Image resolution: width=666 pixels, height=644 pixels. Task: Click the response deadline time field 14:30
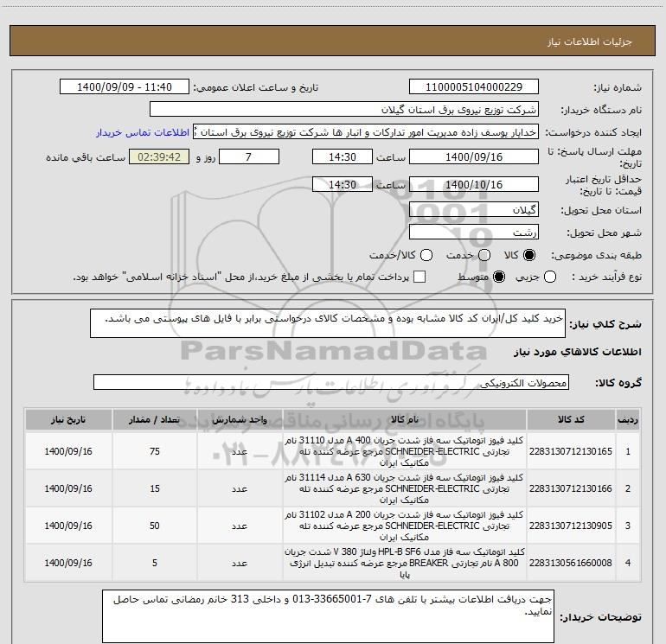point(343,156)
